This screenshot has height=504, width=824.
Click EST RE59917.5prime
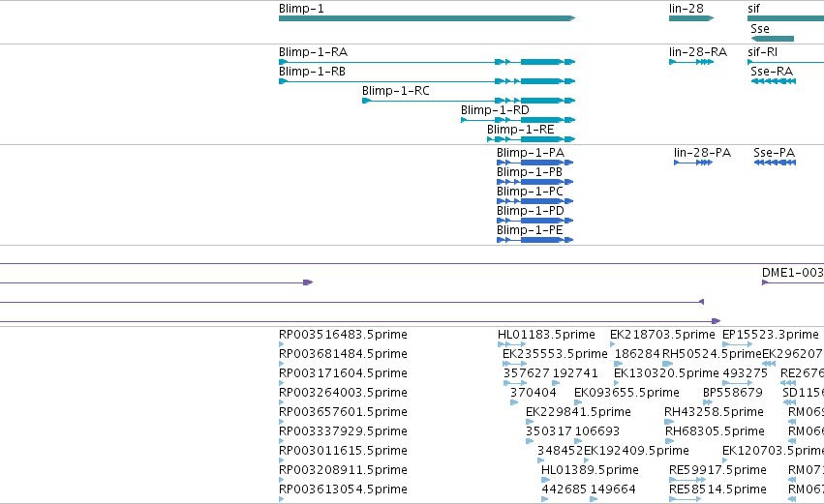coord(717,470)
